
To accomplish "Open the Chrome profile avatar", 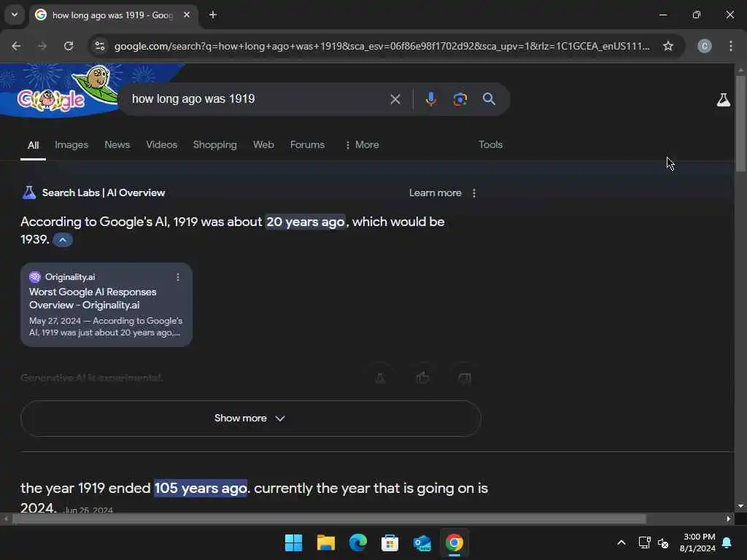I will [705, 46].
